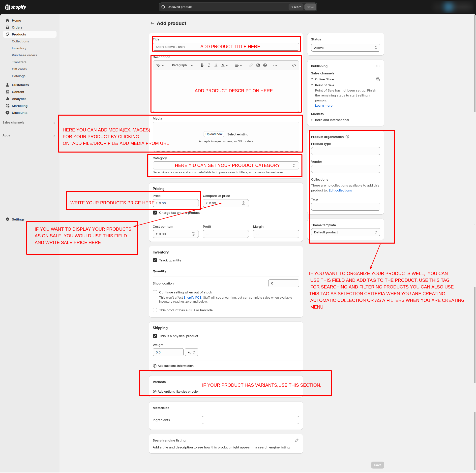Click the Shop location quantity field
The image size is (476, 473).
[x=284, y=283]
